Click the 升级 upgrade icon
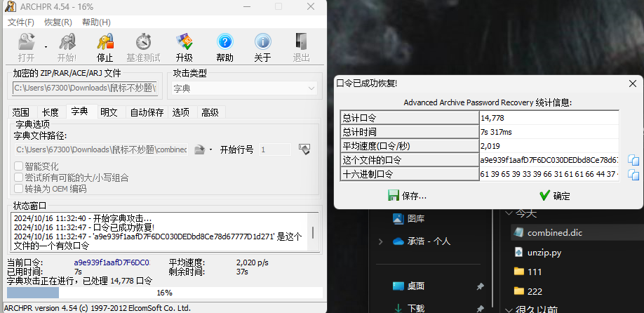Screen dimensions: 644x313 185,42
